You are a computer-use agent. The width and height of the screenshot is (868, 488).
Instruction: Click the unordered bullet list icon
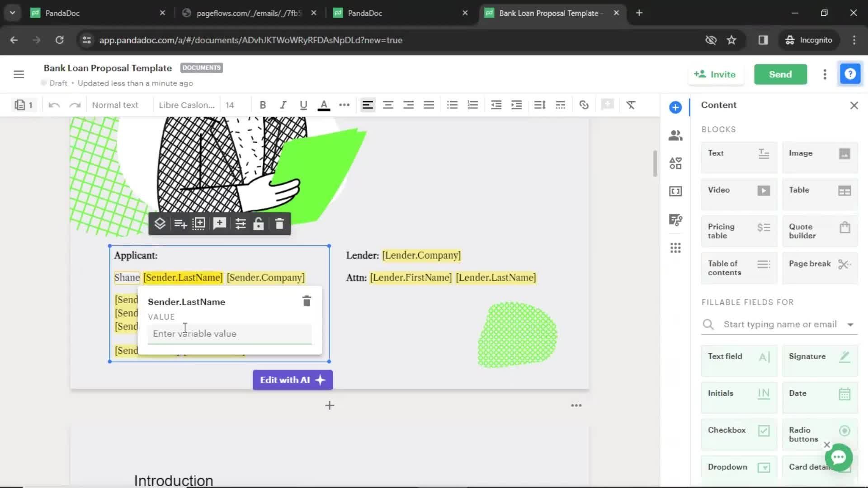coord(452,105)
